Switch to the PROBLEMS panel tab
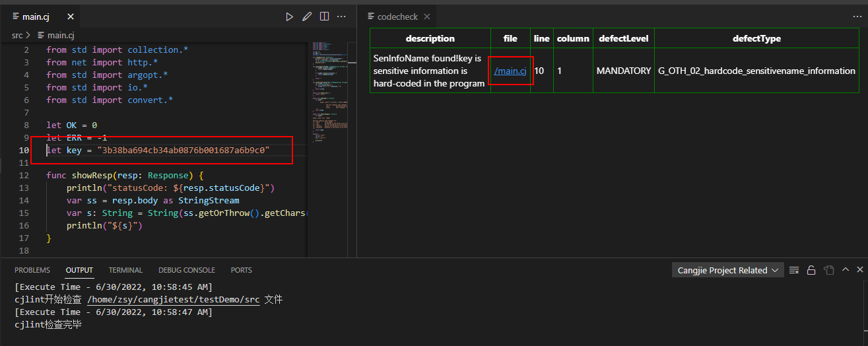 click(x=32, y=270)
